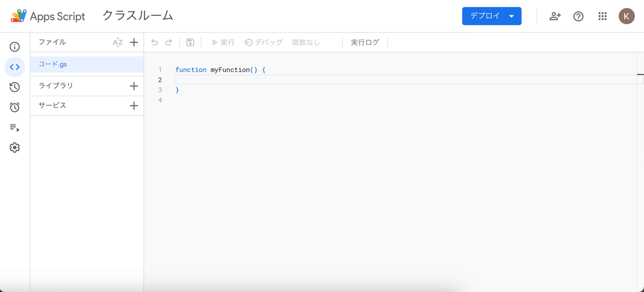Open Triggers alarm clock icon
This screenshot has width=644, height=292.
pos(15,107)
